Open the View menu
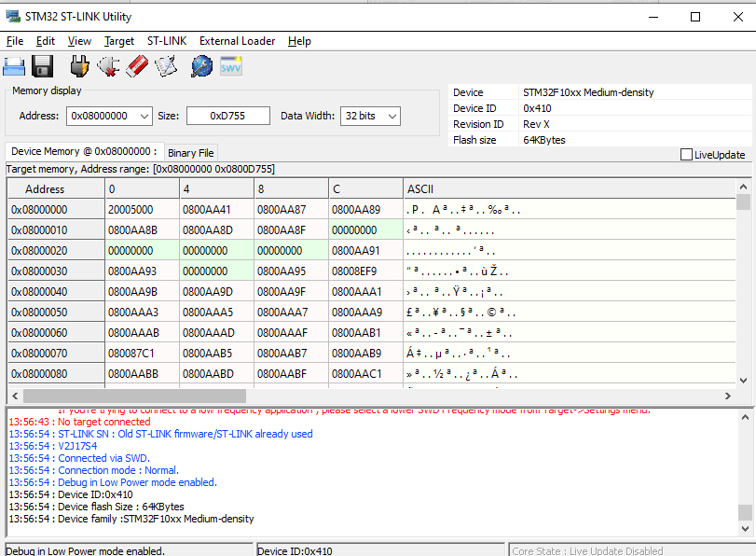The height and width of the screenshot is (556, 756). click(79, 41)
